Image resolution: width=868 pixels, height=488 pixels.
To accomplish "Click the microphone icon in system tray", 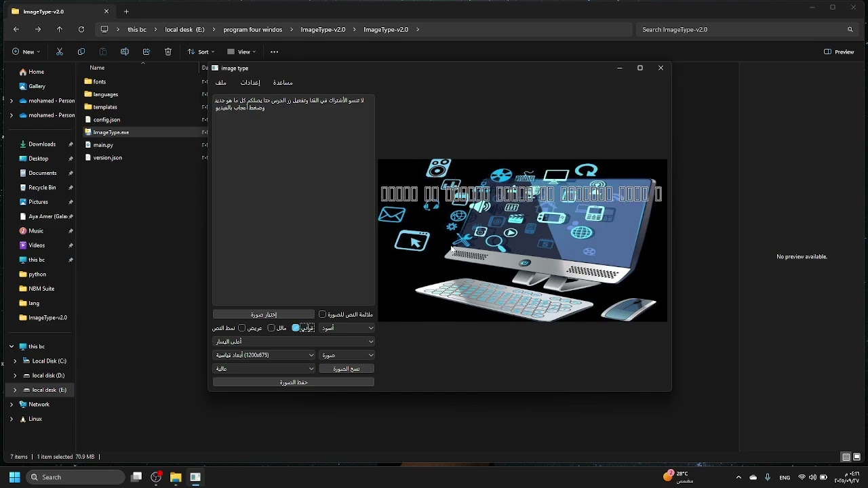I will click(768, 477).
